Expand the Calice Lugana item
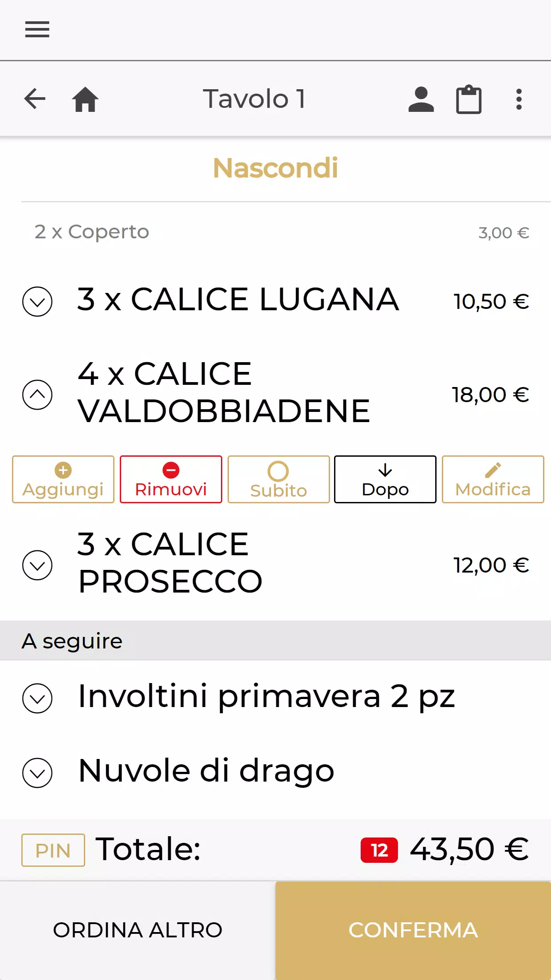 pos(37,301)
